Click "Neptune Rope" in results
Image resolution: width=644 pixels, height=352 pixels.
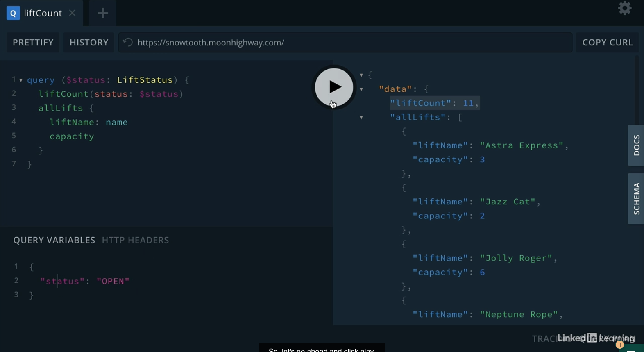pyautogui.click(x=519, y=315)
